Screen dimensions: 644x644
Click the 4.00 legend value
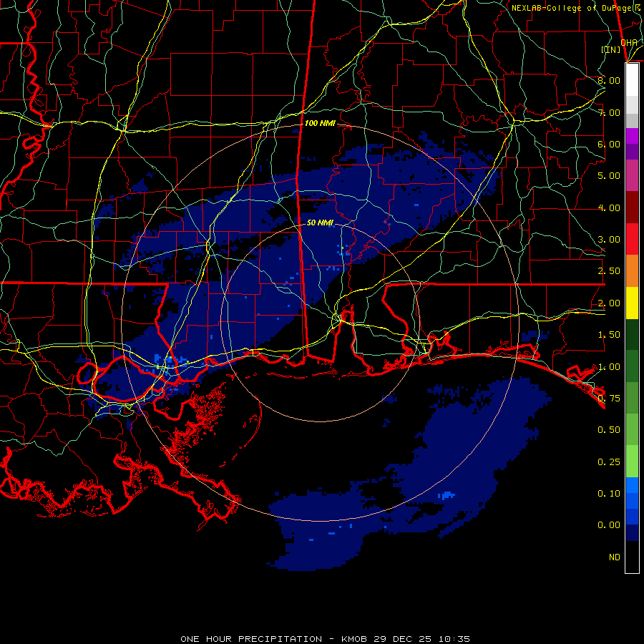[609, 208]
